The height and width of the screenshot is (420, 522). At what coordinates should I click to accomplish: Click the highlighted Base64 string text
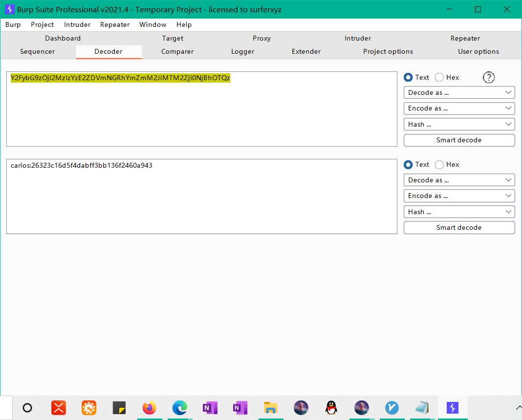pos(120,78)
